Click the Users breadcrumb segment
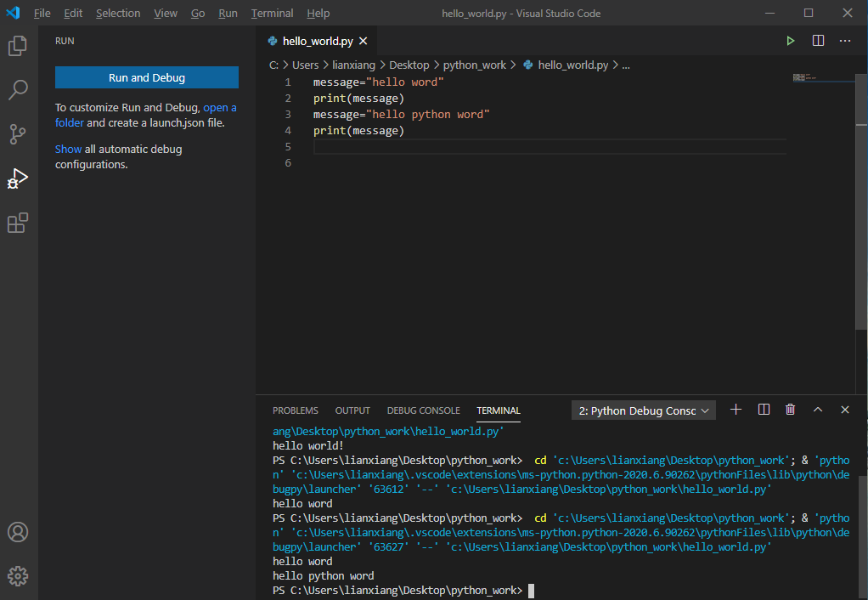 click(305, 65)
